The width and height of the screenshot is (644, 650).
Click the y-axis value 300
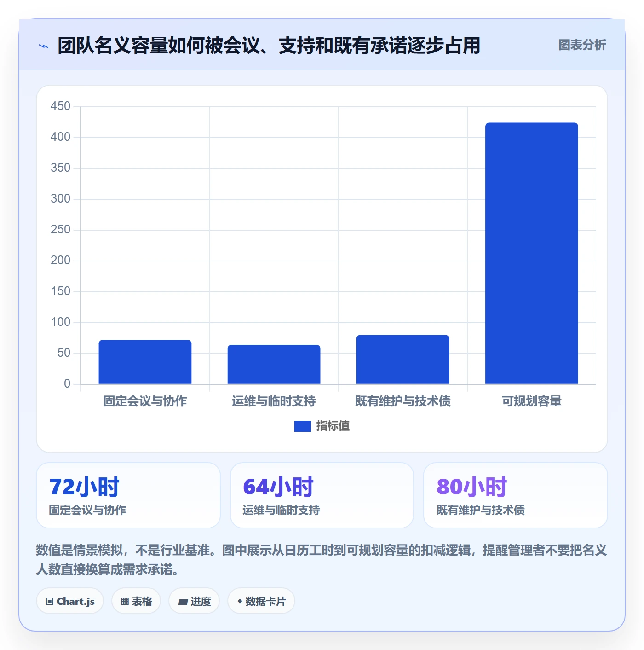[x=60, y=199]
